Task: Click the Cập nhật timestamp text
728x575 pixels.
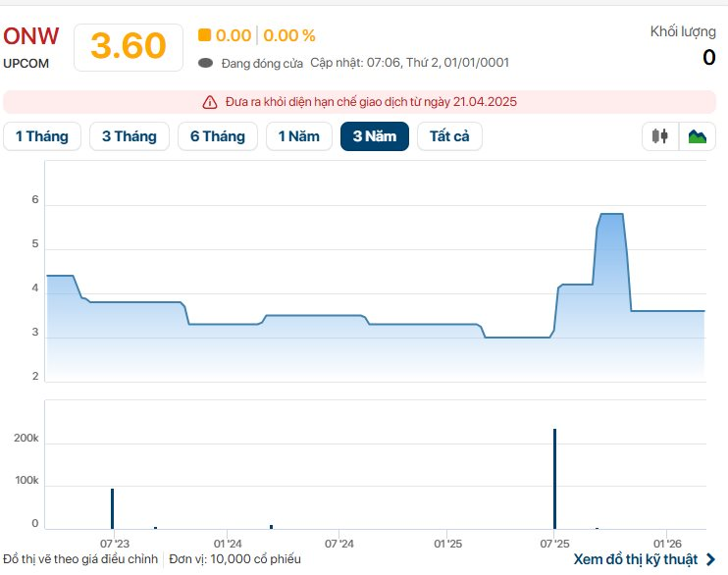Action: click(409, 63)
